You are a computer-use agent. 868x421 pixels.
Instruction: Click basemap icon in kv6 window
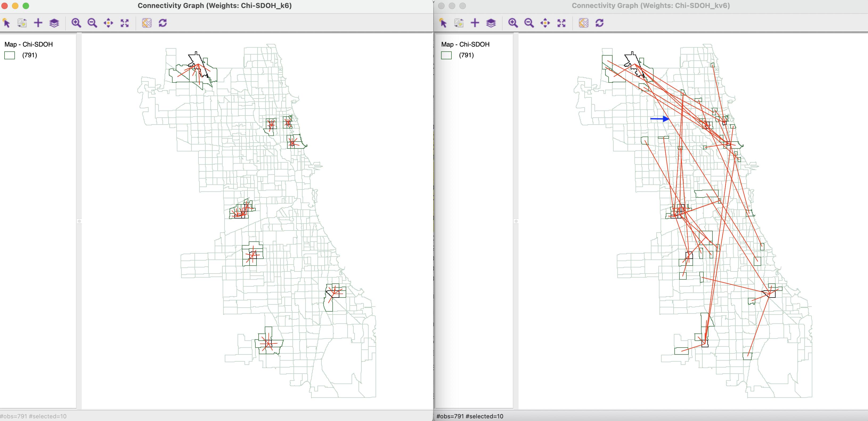tap(583, 23)
